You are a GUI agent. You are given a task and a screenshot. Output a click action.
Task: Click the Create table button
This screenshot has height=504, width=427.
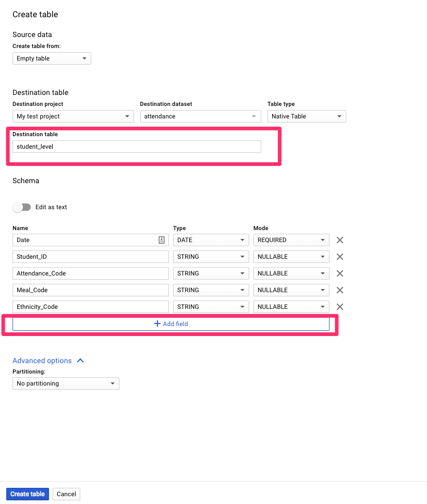[x=28, y=494]
